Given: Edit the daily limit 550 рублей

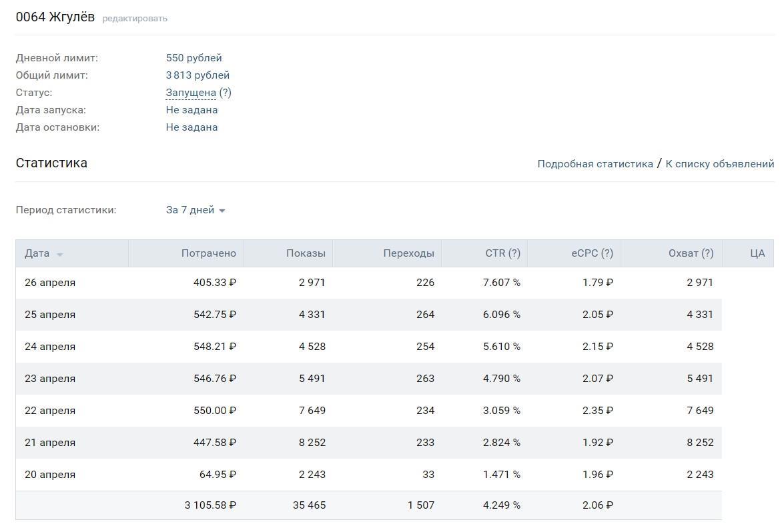Looking at the screenshot, I should [193, 58].
